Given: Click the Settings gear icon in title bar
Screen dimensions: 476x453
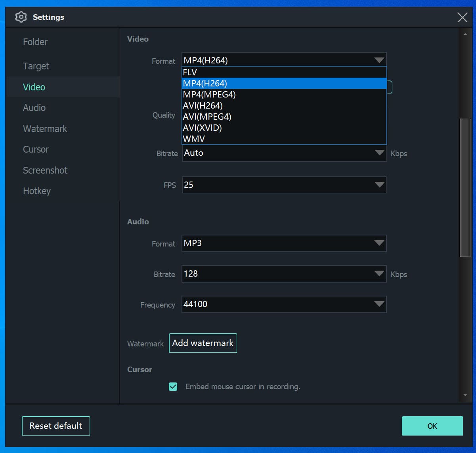Looking at the screenshot, I should [x=21, y=17].
